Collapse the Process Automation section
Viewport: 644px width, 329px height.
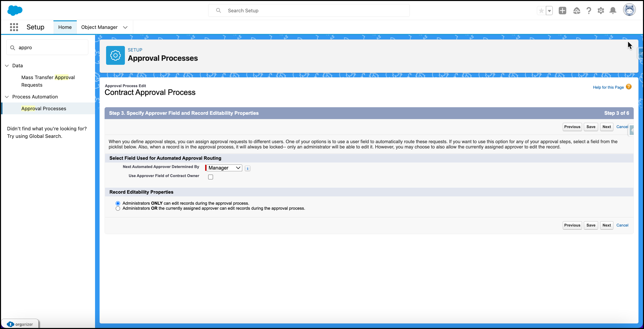click(7, 97)
